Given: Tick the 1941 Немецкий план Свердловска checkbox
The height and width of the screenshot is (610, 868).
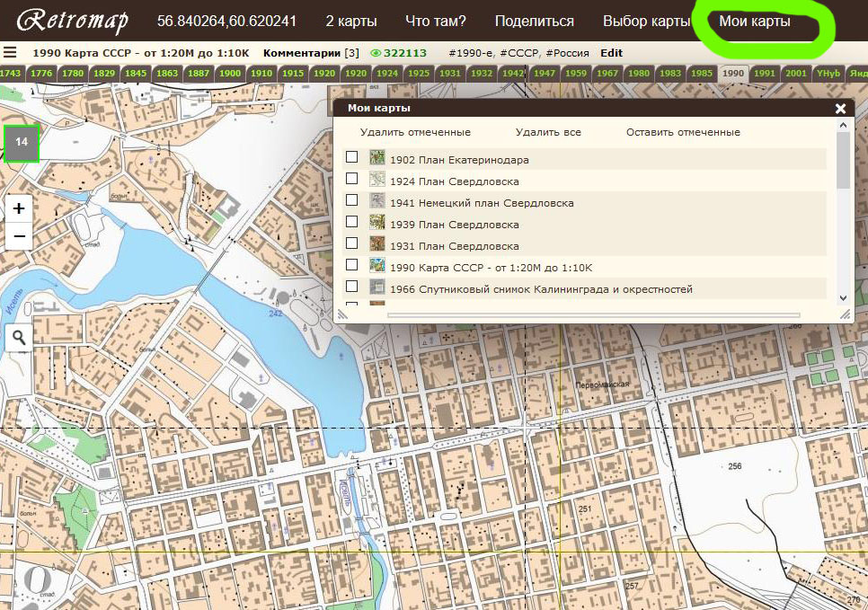Looking at the screenshot, I should pos(352,200).
